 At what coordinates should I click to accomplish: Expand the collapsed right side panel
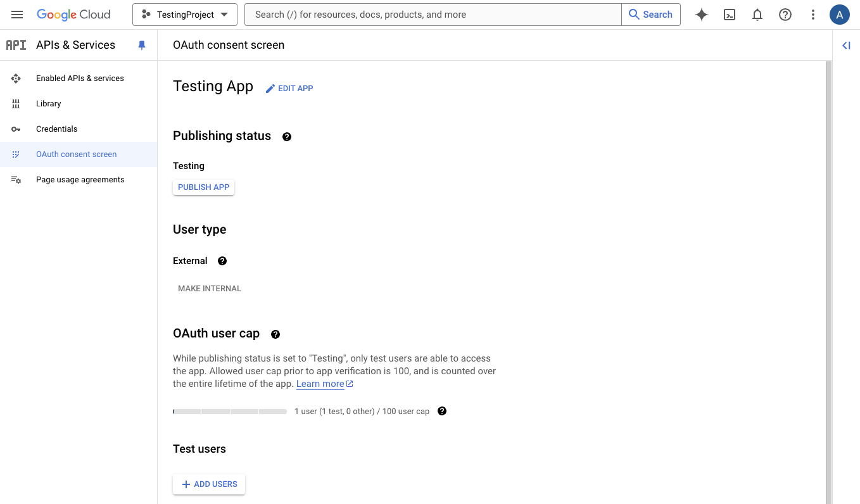846,45
